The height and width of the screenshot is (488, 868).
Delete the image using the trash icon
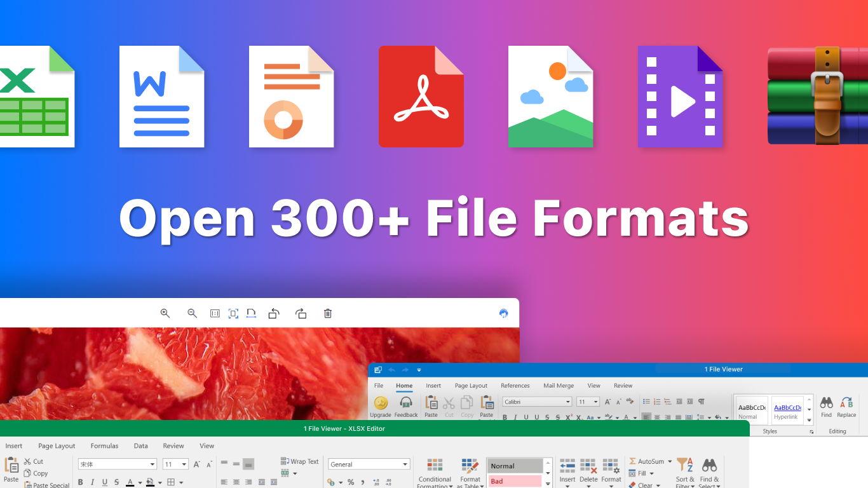[327, 313]
